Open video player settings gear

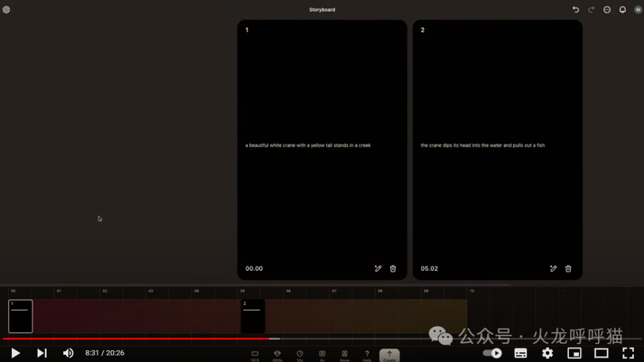click(547, 353)
